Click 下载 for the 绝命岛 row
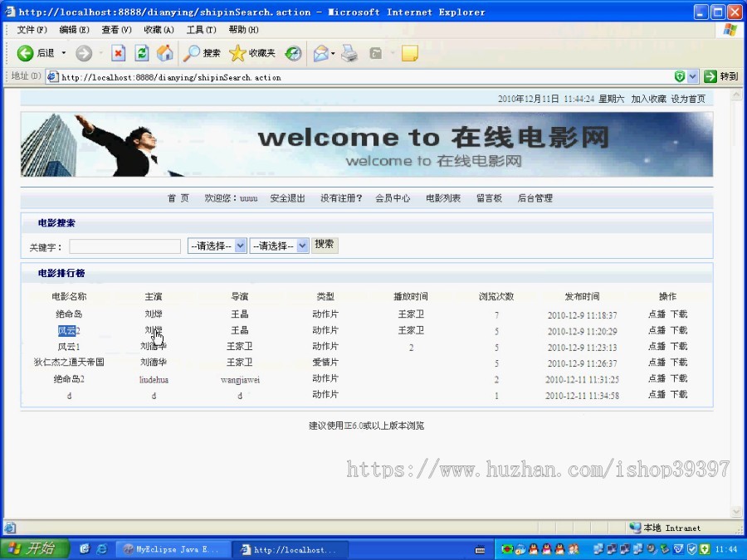Screen dimensions: 747x560 coord(679,314)
